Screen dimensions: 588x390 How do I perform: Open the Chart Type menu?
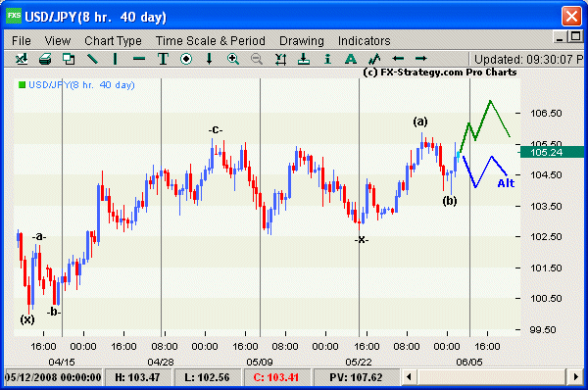113,41
